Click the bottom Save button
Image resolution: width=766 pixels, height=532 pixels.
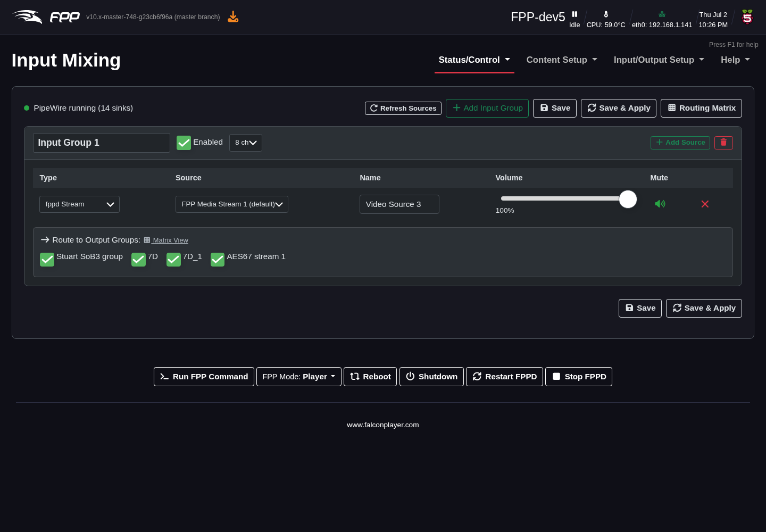(x=640, y=308)
